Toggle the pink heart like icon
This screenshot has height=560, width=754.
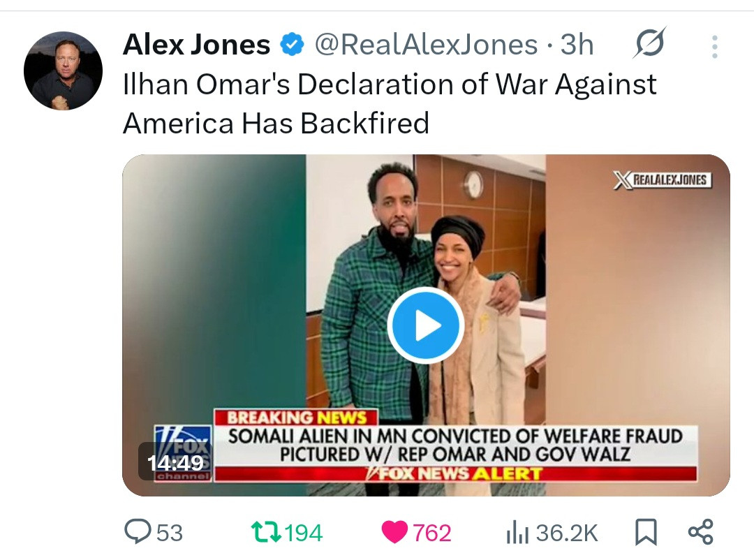394,533
